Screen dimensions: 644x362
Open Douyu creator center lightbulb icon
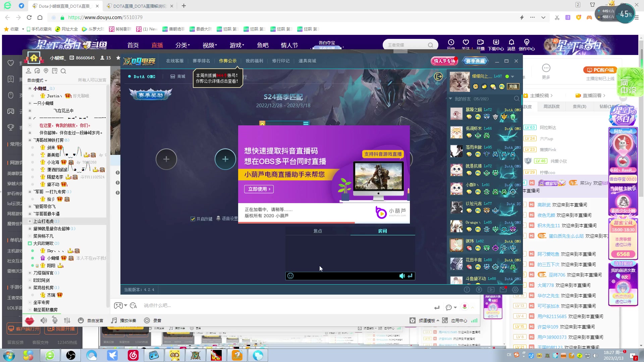click(x=527, y=43)
